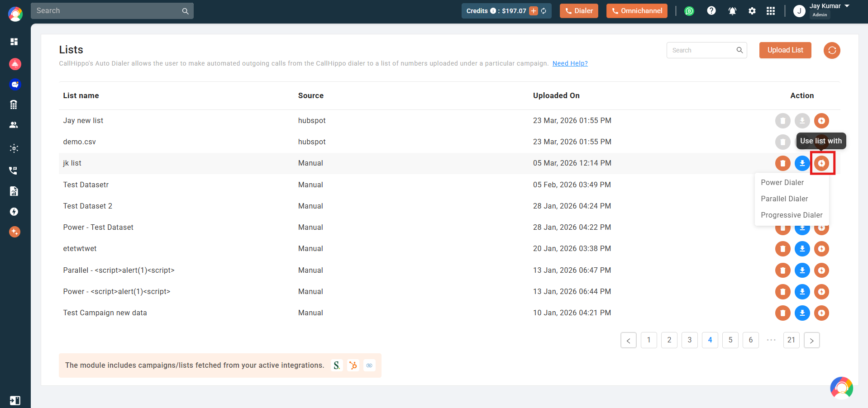The height and width of the screenshot is (408, 868).
Task: Open the orange sparkle icon in sidebar
Action: point(14,232)
